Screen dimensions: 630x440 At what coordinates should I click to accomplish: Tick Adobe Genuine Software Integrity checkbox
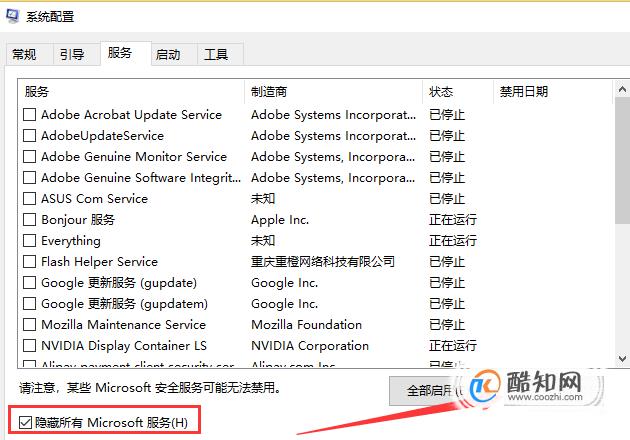point(29,177)
